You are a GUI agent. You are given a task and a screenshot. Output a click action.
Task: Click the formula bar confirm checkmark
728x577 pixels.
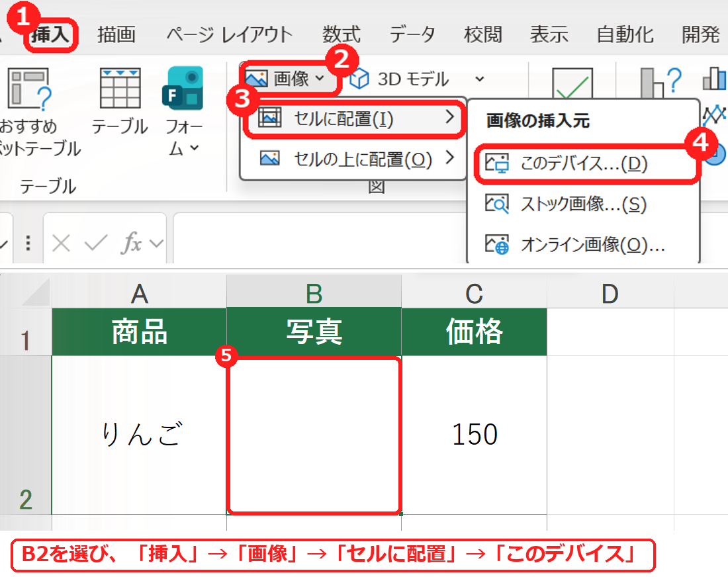96,243
